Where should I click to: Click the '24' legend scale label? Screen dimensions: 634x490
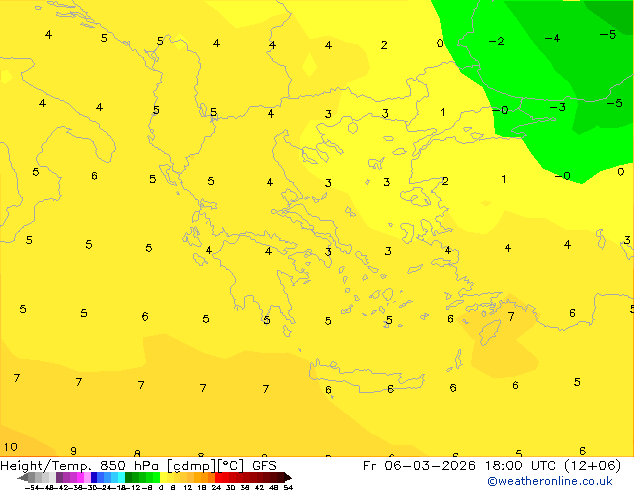click(216, 488)
